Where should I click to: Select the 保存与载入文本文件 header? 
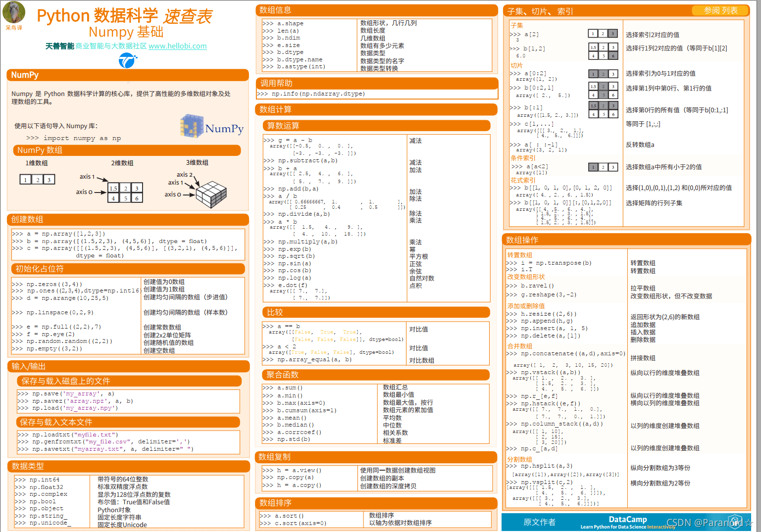129,422
